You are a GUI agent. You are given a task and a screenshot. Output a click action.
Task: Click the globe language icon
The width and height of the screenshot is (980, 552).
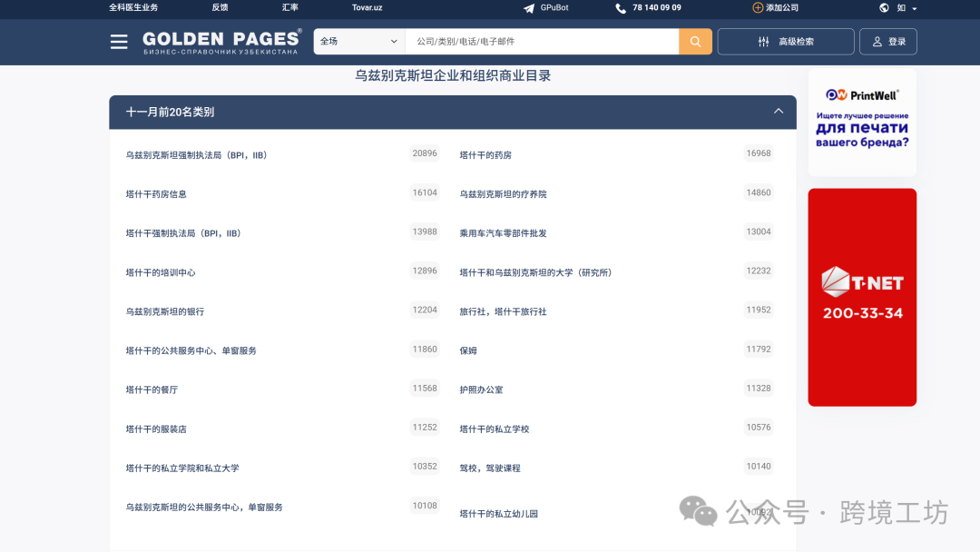(884, 8)
